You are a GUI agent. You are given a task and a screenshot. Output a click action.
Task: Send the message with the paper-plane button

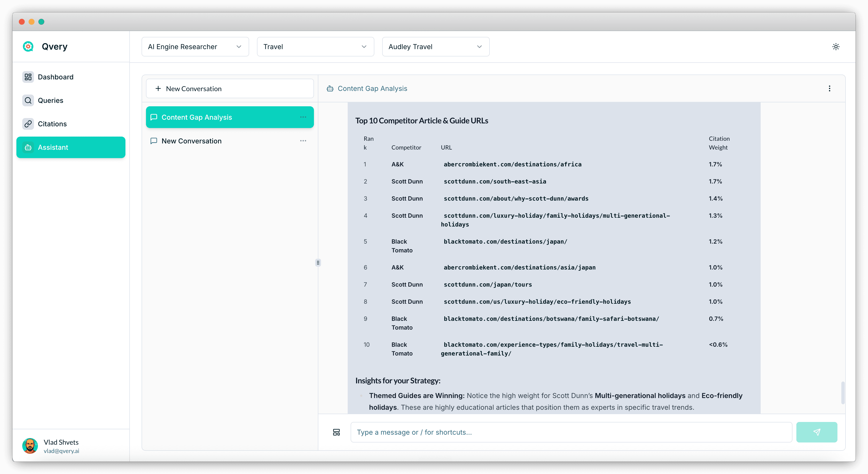(x=816, y=432)
